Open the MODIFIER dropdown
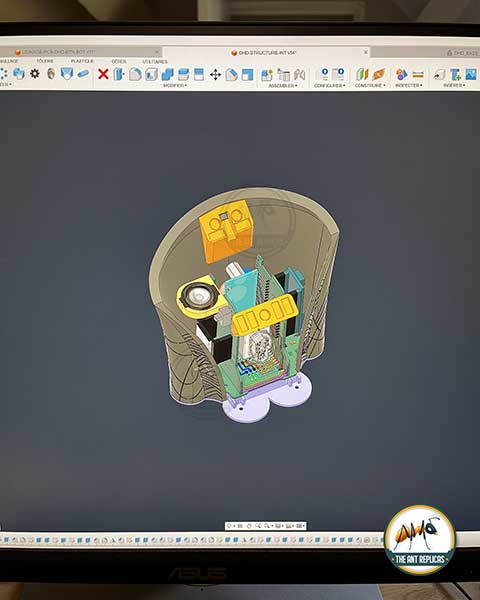Screen dimensions: 480x600 175,85
